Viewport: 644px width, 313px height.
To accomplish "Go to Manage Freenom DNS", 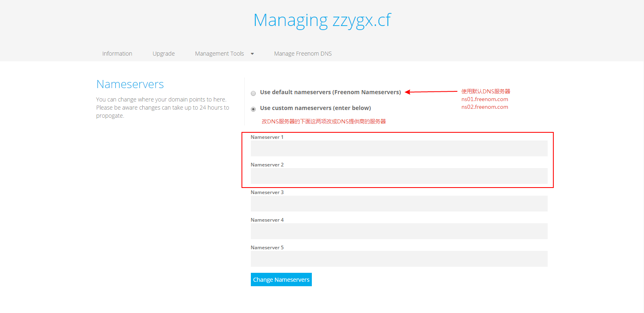I will 303,54.
